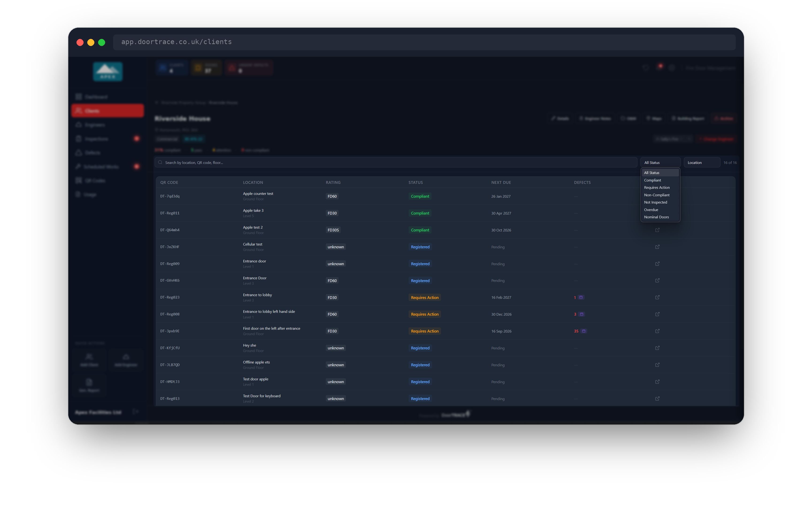This screenshot has height=522, width=812.
Task: Click defects calendar icon on DT-Reg008 row
Action: click(x=581, y=314)
